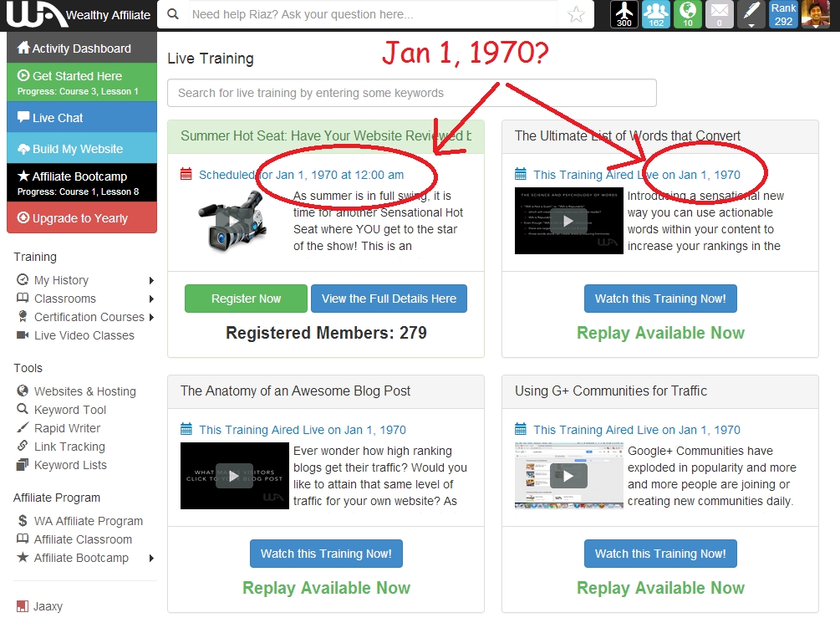This screenshot has width=840, height=623.
Task: Expand the Certification Courses arrow
Action: tap(151, 317)
